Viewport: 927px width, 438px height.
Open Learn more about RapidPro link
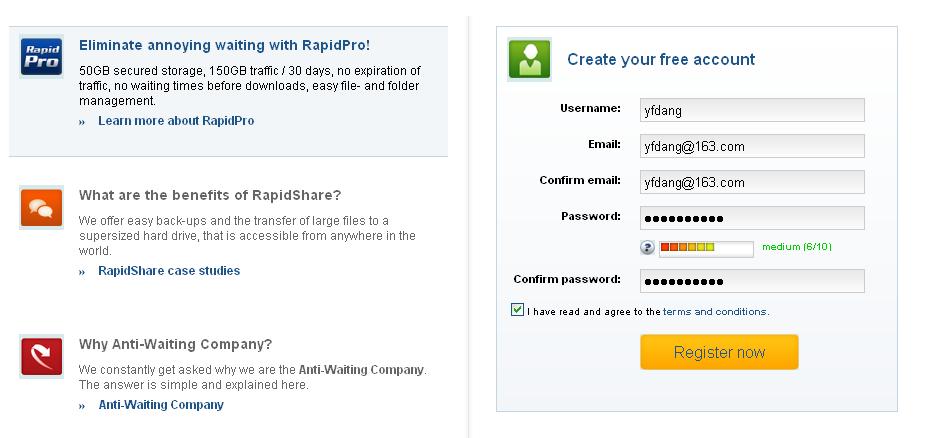tap(176, 121)
